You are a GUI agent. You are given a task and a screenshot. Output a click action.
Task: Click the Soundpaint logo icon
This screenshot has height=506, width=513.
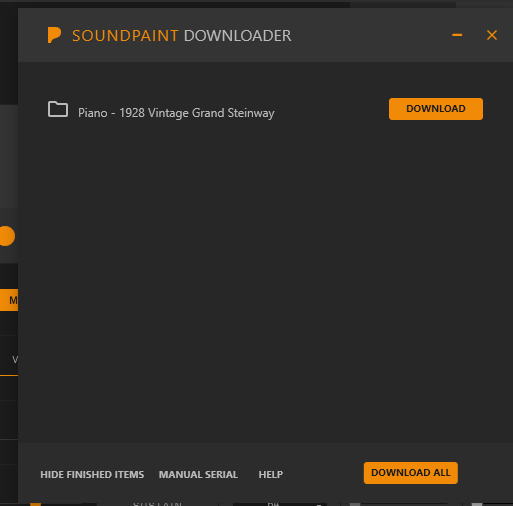click(x=54, y=35)
